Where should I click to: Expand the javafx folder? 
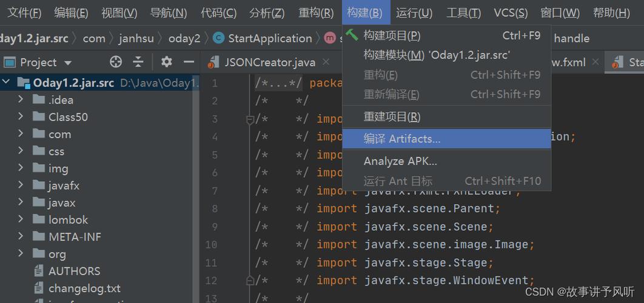(x=21, y=185)
